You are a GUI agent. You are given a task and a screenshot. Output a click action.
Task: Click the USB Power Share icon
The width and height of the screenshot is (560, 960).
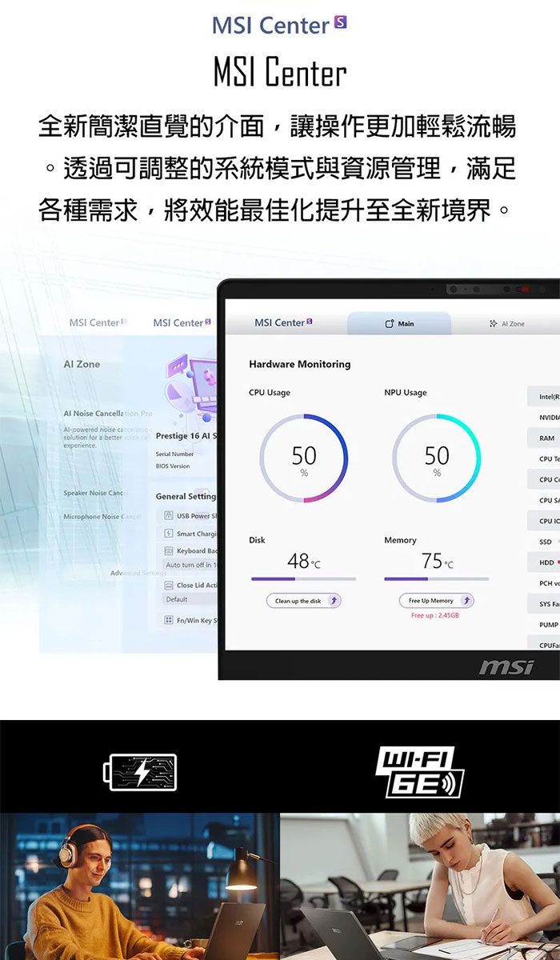coord(169,516)
